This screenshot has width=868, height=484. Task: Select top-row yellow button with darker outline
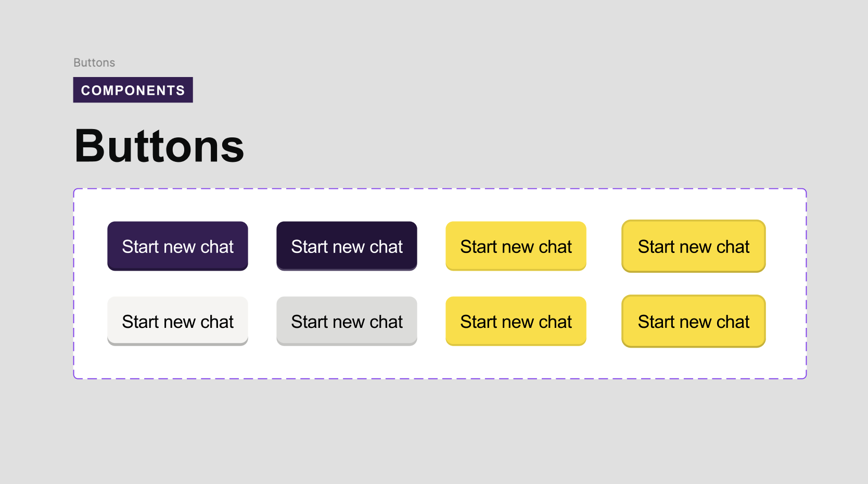point(693,246)
